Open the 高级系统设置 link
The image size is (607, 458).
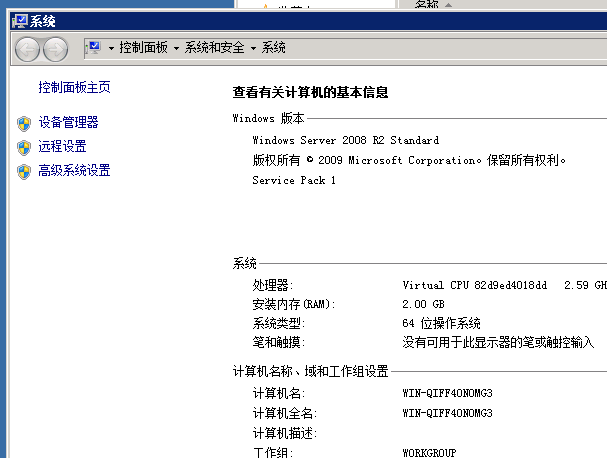coord(74,170)
